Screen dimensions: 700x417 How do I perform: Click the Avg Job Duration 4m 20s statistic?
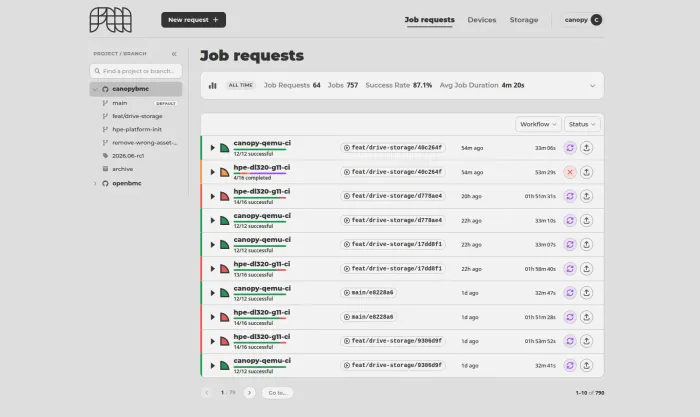coord(482,85)
